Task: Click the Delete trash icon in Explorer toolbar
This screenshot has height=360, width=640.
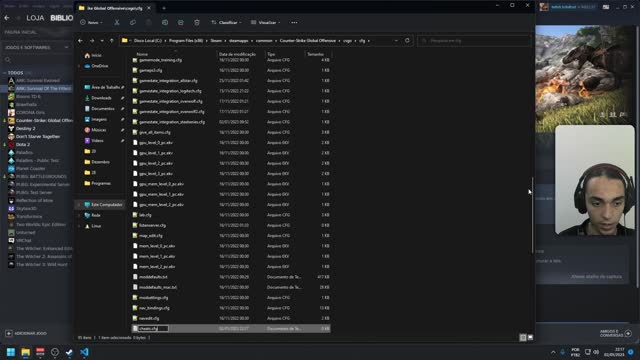Action: click(197, 22)
